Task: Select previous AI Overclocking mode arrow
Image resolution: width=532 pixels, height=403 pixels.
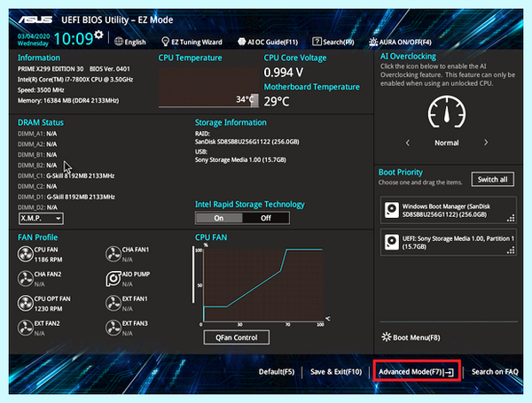Action: [408, 143]
